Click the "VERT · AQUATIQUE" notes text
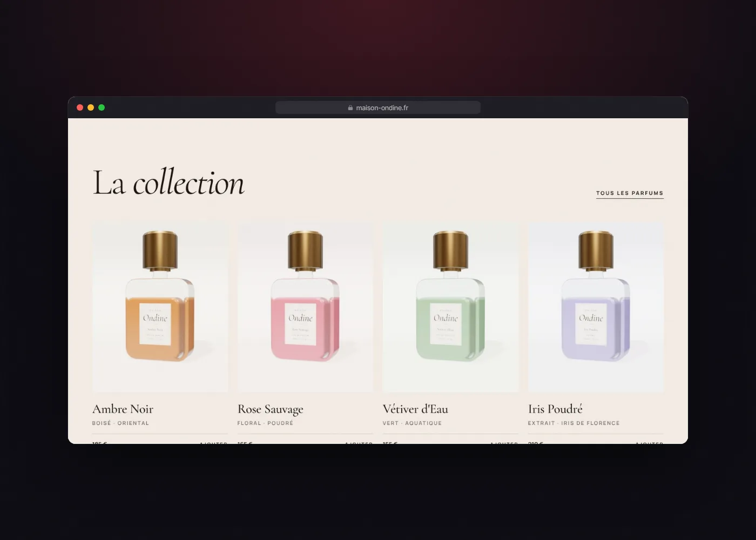 pyautogui.click(x=412, y=423)
